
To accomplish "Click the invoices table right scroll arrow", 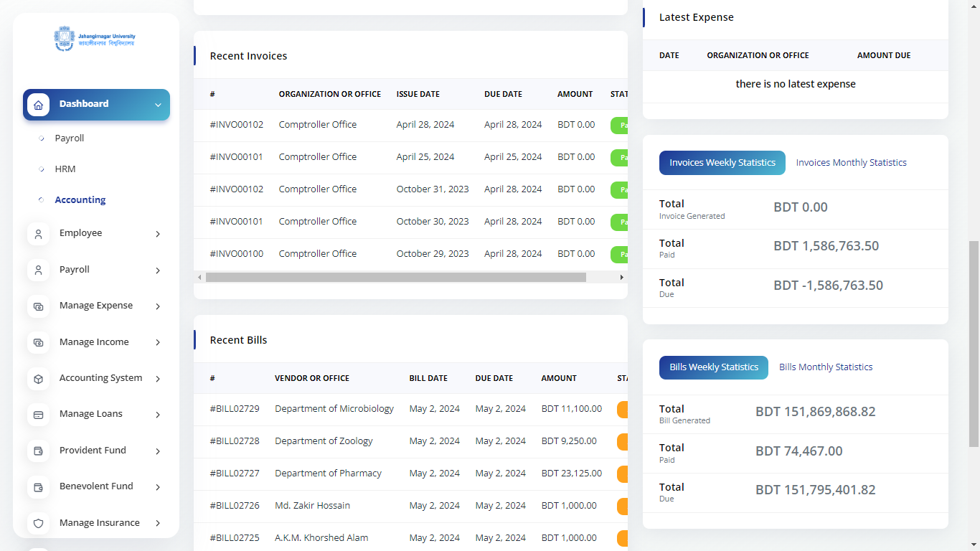I will point(622,277).
